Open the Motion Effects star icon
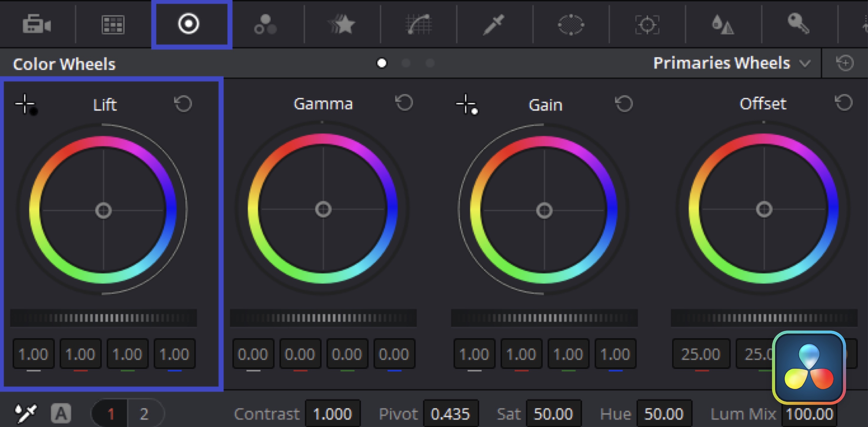The width and height of the screenshot is (868, 427). 342,24
